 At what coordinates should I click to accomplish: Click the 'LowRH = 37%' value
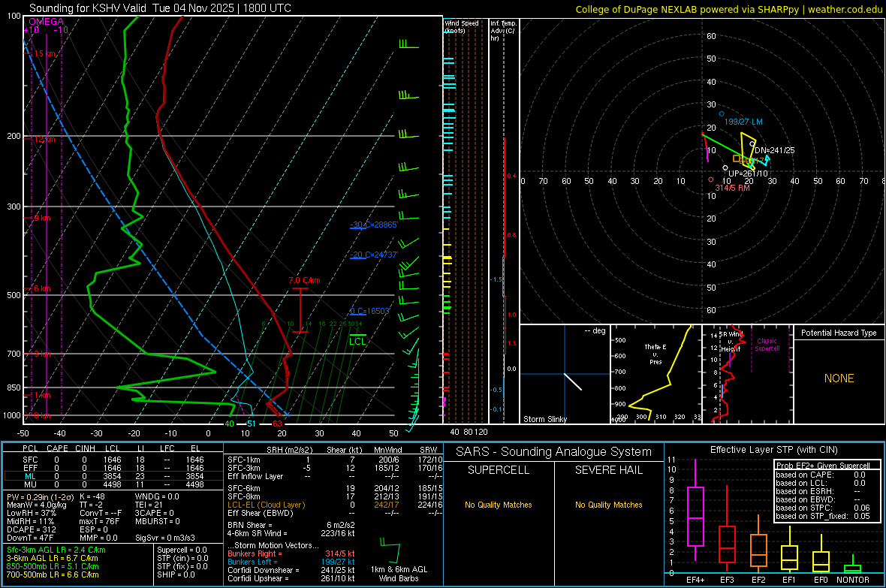point(32,514)
